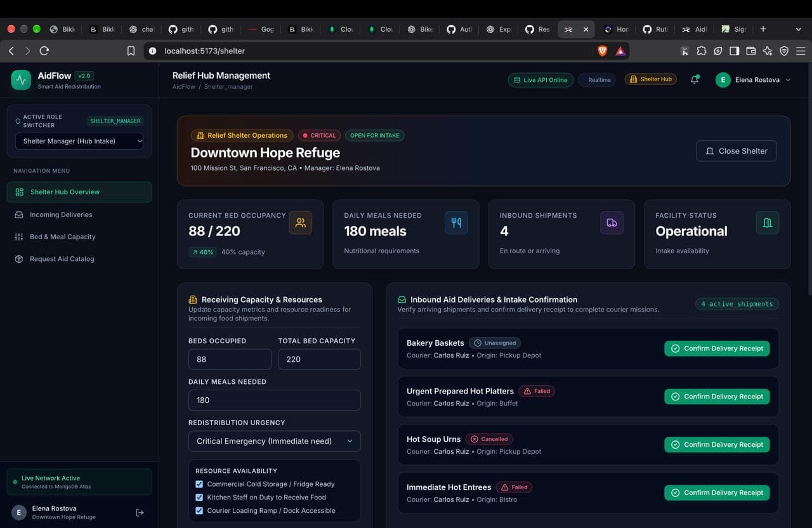Click the CRITICAL status badge
Viewport: 812px width, 528px height.
pos(319,135)
